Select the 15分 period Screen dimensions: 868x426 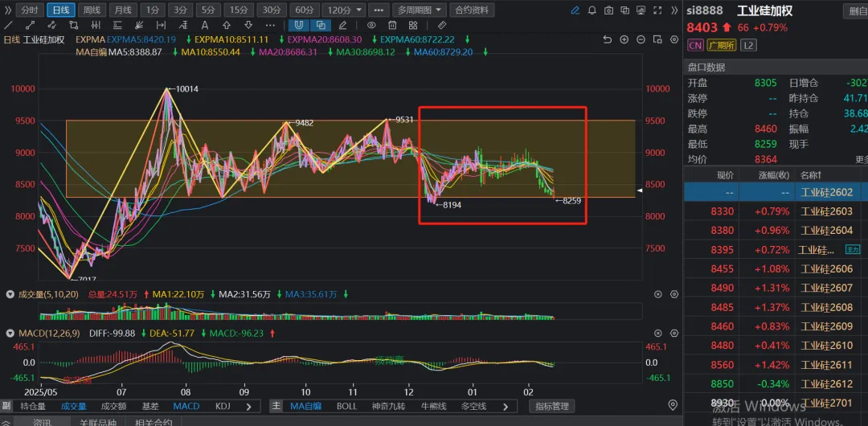(240, 10)
